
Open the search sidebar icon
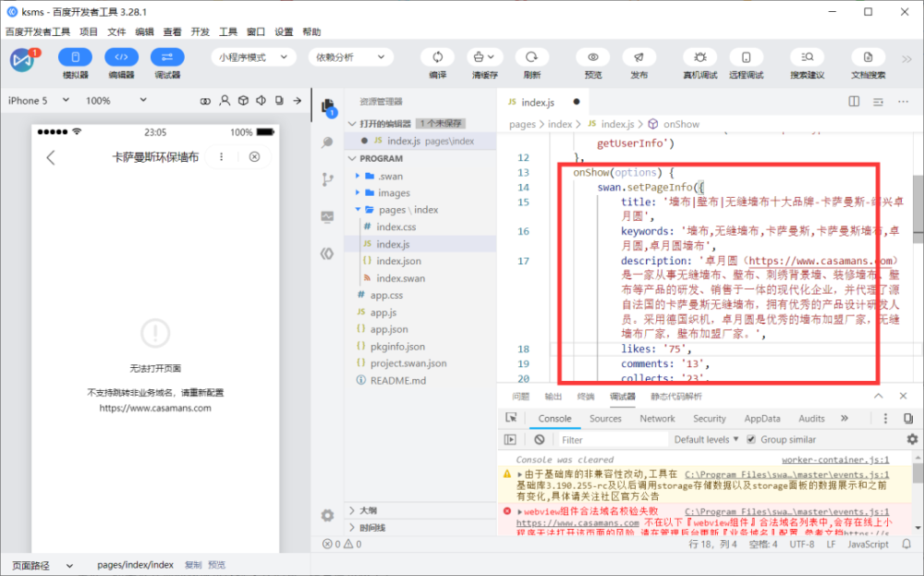[x=327, y=142]
